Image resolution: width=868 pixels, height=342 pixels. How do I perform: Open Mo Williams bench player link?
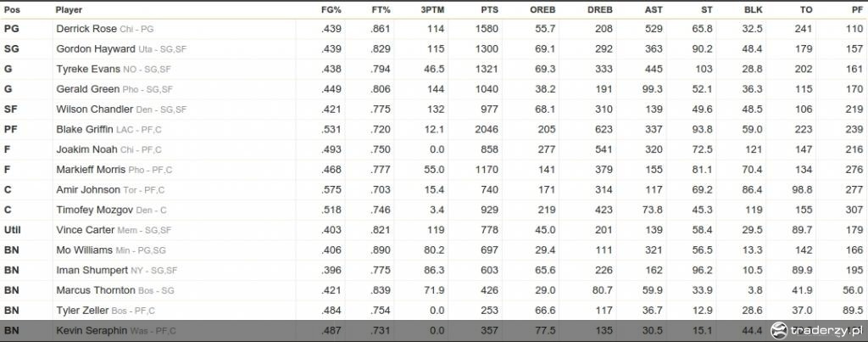(x=84, y=250)
